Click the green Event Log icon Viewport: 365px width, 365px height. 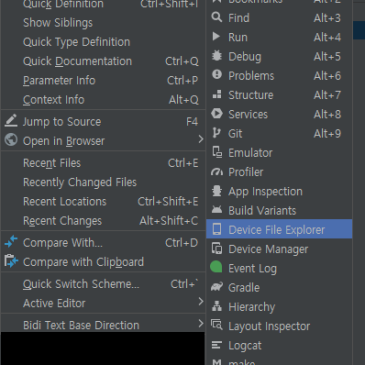pos(216,268)
